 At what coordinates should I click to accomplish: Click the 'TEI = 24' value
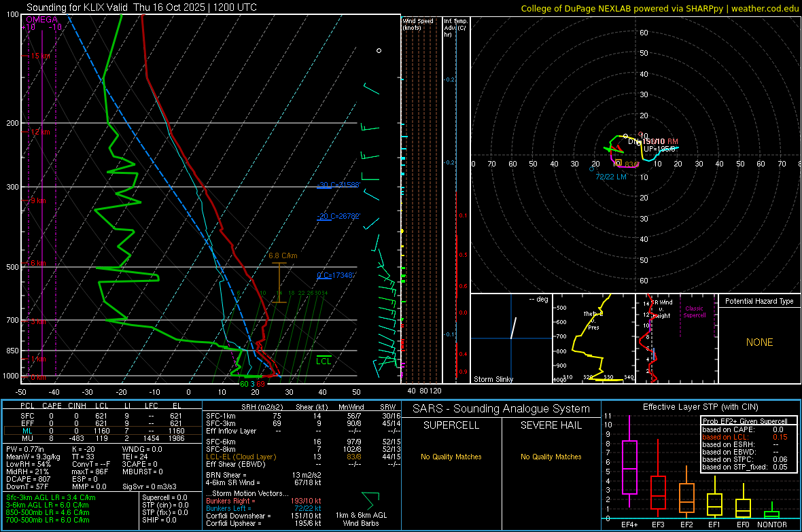pyautogui.click(x=135, y=457)
